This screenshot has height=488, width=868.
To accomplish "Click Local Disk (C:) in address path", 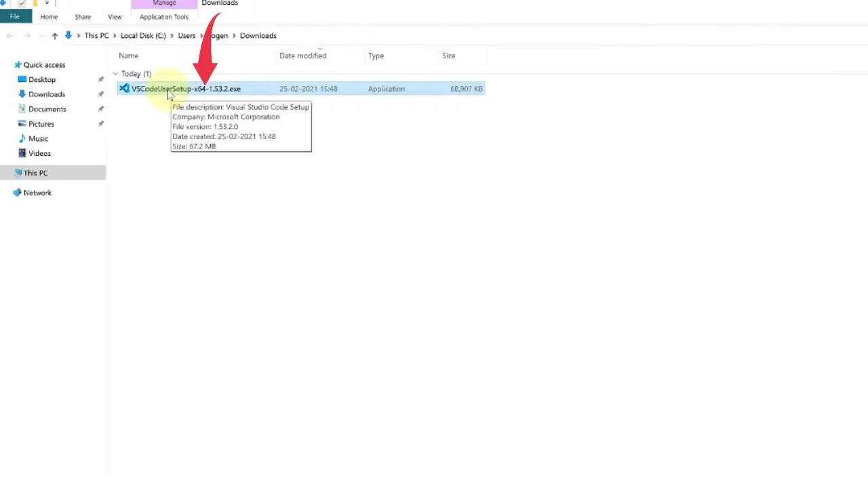I will (x=143, y=36).
